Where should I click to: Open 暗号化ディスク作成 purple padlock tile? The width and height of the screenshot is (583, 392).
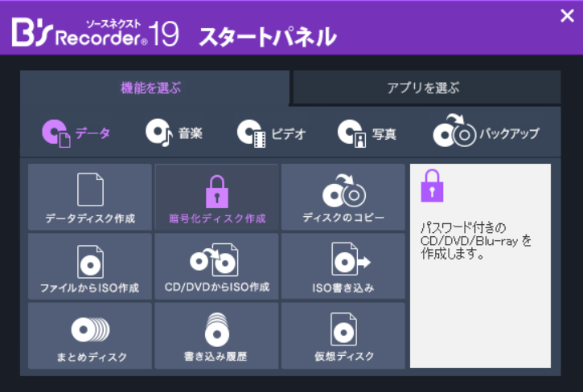(x=216, y=197)
